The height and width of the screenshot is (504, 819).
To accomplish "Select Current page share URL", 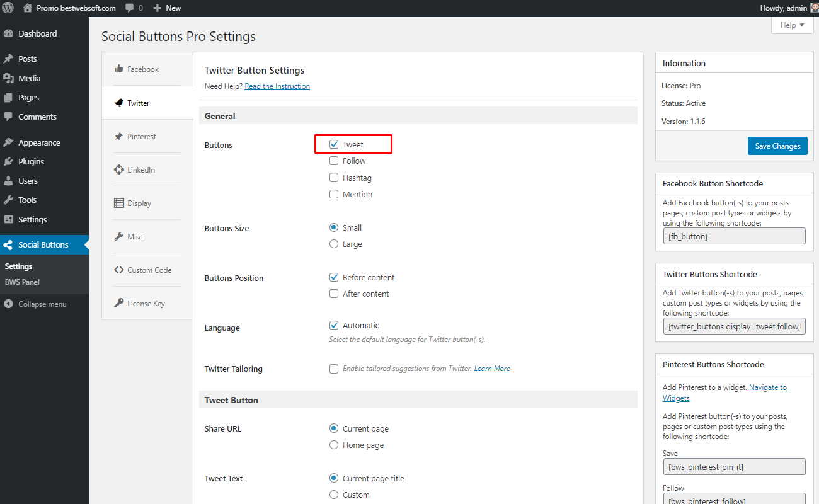I will (x=334, y=428).
